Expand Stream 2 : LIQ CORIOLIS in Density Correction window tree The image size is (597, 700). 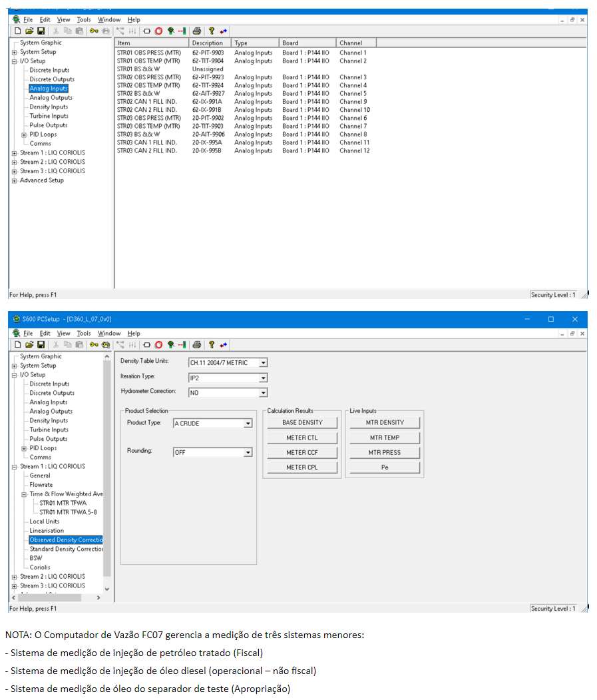click(14, 577)
